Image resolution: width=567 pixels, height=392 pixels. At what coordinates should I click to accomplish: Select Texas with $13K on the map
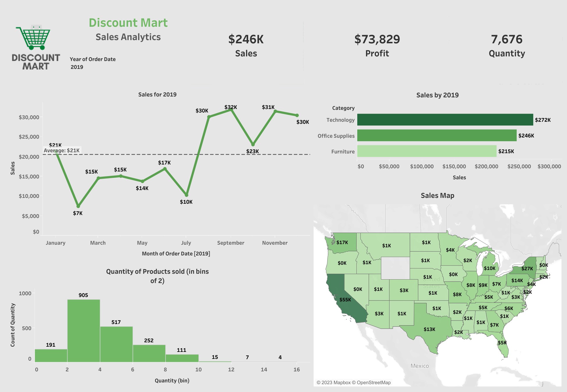pos(428,331)
